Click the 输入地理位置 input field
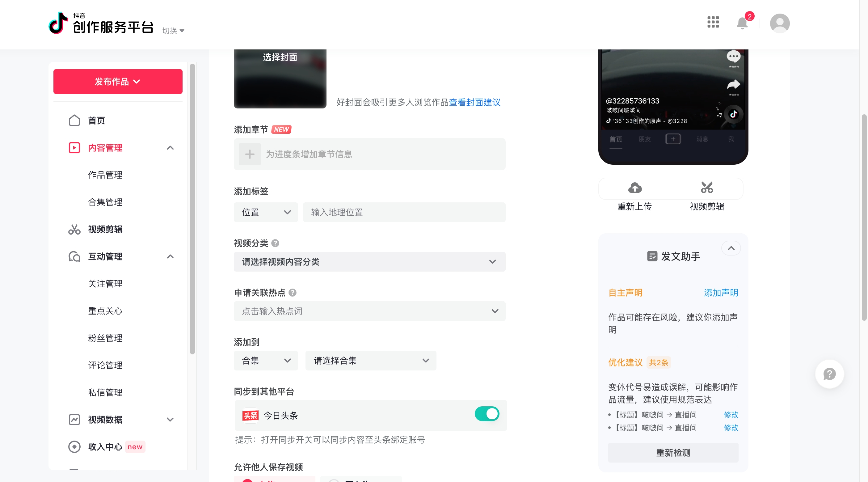This screenshot has height=482, width=868. (404, 212)
